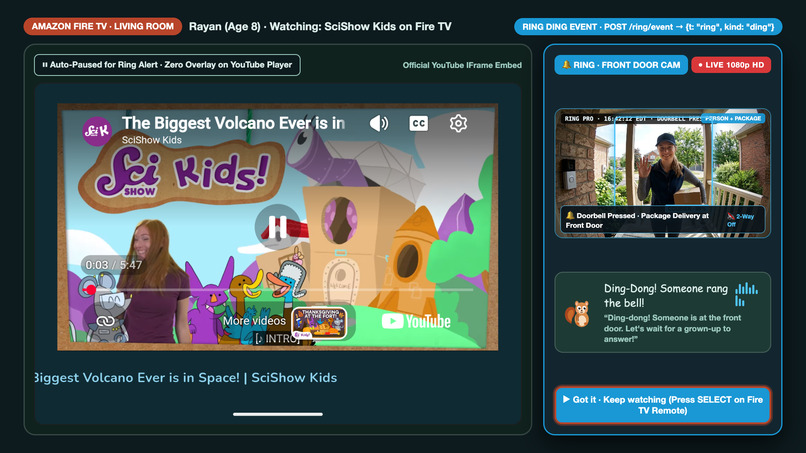The width and height of the screenshot is (806, 453).
Task: Mute the YouTube player volume
Action: [x=379, y=123]
